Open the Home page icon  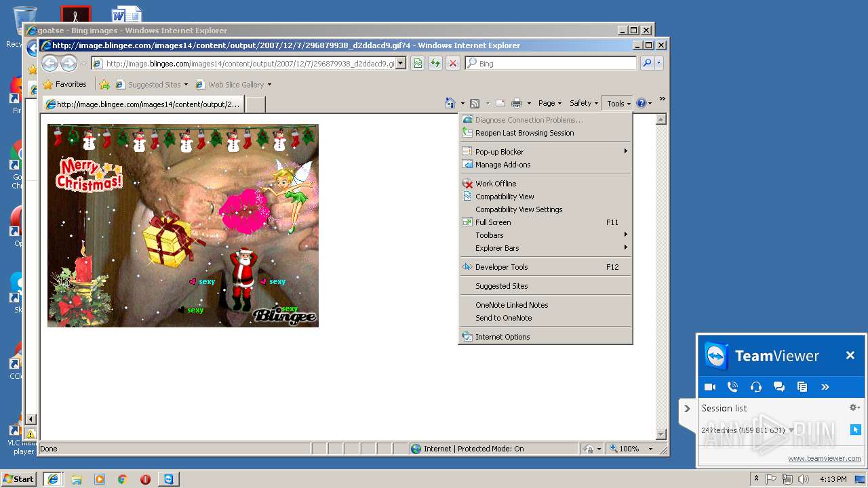tap(450, 103)
